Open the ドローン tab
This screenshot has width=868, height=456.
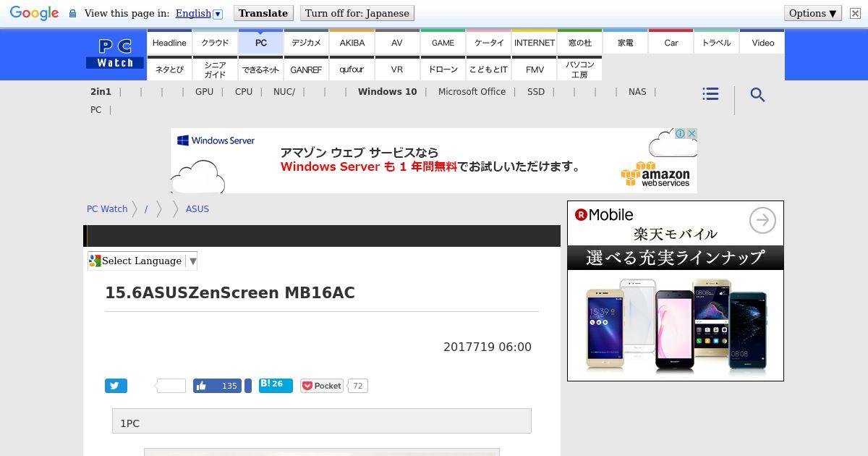[x=443, y=69]
